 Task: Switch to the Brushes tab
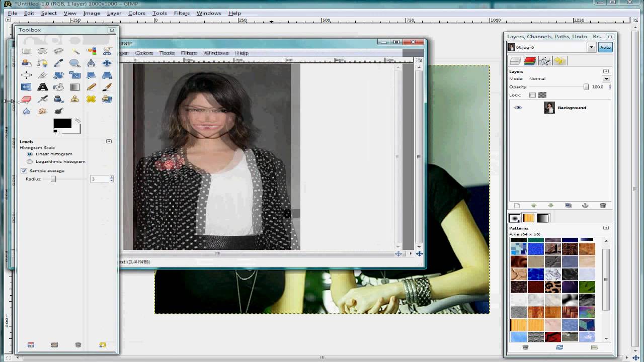(x=514, y=218)
